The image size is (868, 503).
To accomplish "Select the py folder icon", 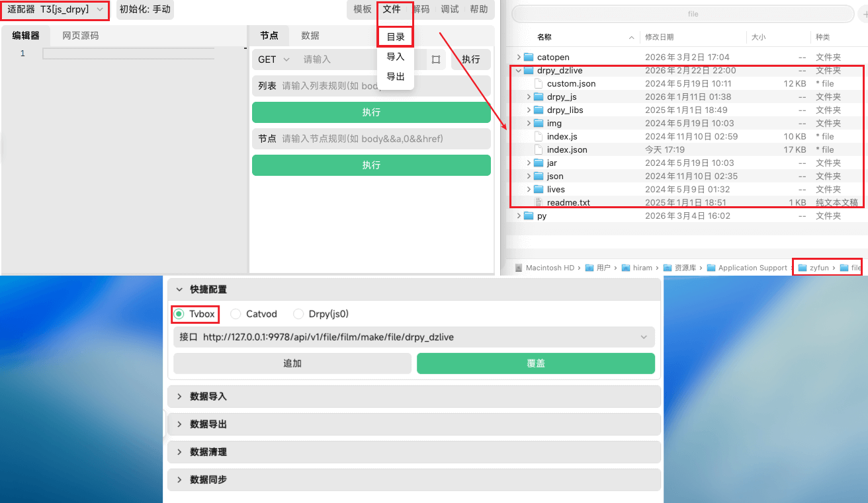I will 529,215.
